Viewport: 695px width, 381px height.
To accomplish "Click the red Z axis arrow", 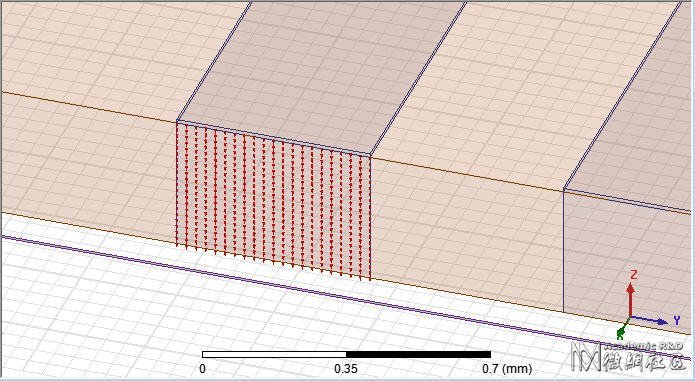I will tap(630, 300).
